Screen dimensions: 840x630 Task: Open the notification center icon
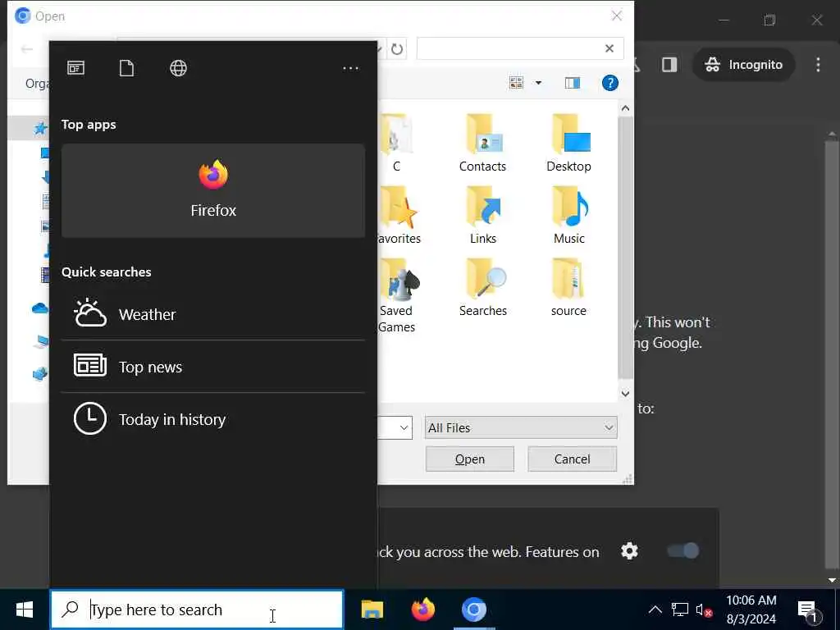click(807, 609)
